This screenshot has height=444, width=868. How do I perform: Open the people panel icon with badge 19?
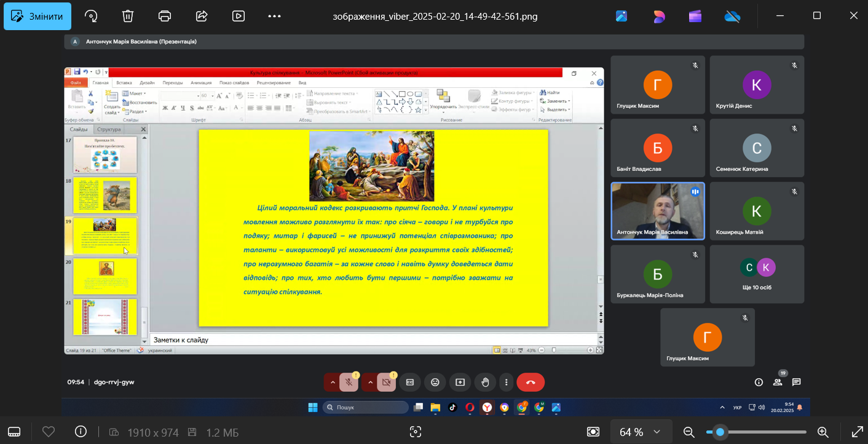[x=778, y=382]
